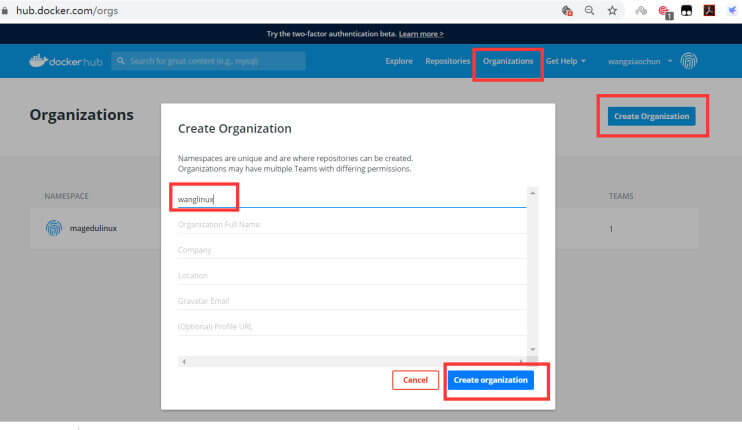The height and width of the screenshot is (430, 742).
Task: Click the Create Organization dialog title
Action: (x=235, y=129)
